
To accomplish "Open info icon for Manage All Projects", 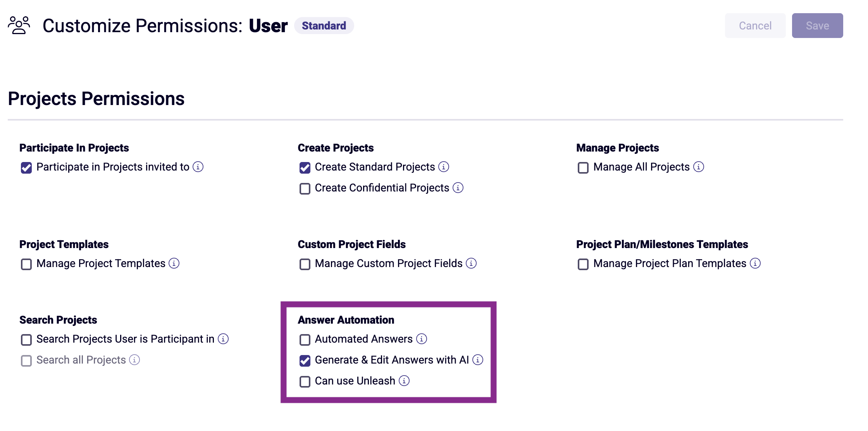I will point(699,167).
